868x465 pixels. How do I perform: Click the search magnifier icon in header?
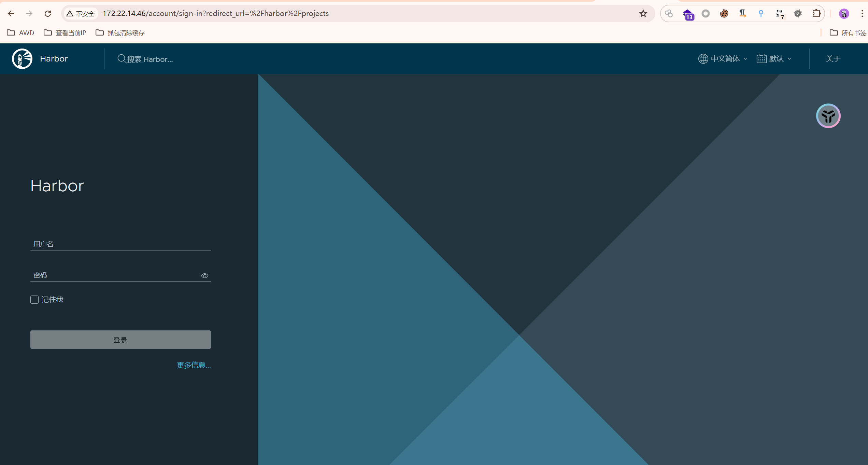click(x=121, y=59)
